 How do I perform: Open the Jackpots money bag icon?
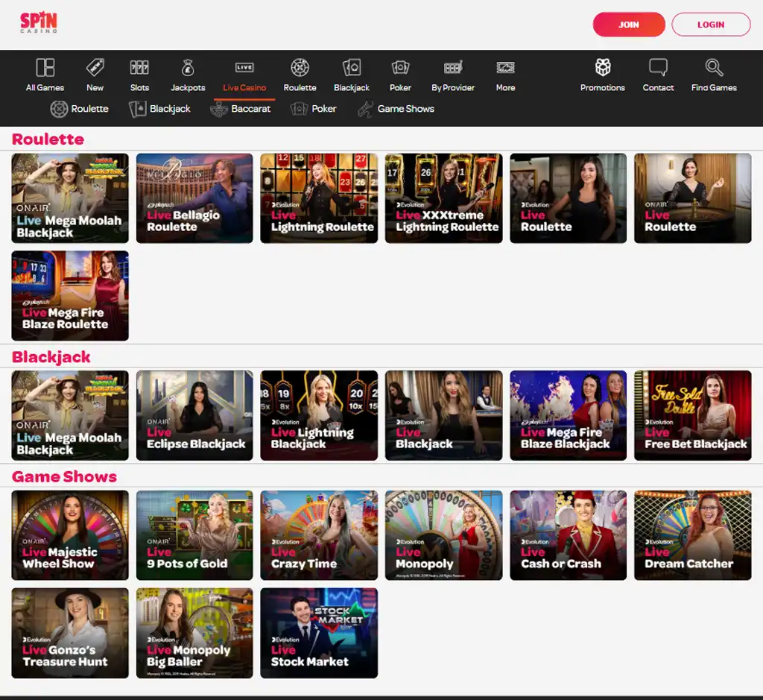[188, 67]
